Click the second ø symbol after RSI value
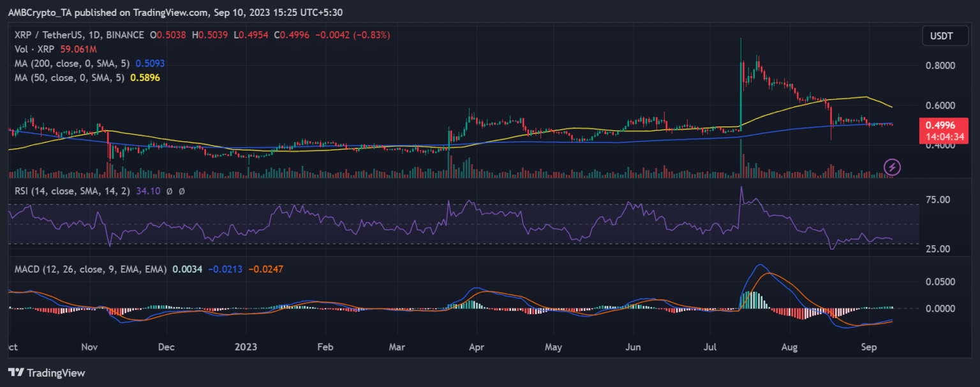980x387 pixels. [x=181, y=190]
